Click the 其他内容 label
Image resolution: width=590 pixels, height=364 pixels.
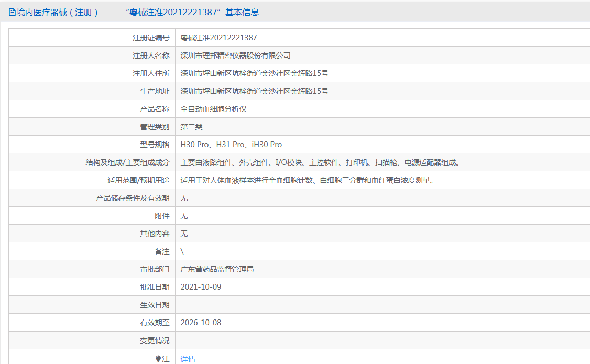[x=155, y=234]
